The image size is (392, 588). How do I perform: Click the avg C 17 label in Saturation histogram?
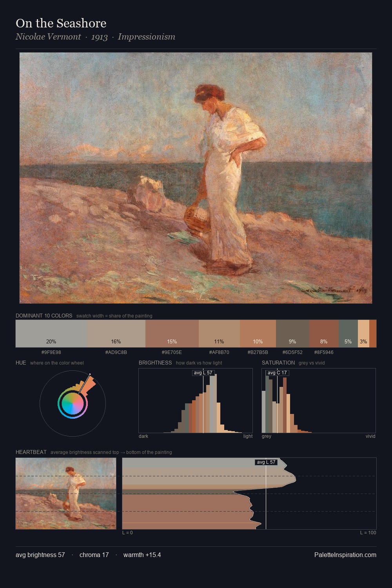tap(277, 373)
